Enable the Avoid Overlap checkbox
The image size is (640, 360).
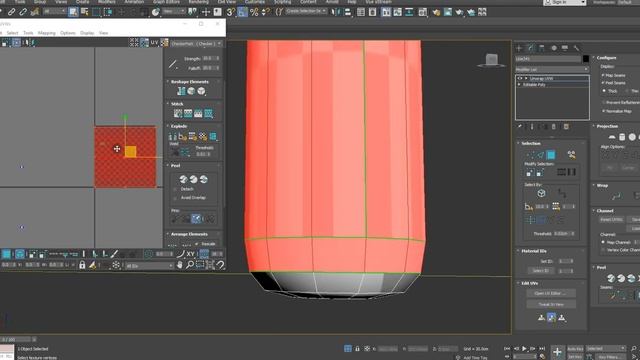(x=175, y=198)
